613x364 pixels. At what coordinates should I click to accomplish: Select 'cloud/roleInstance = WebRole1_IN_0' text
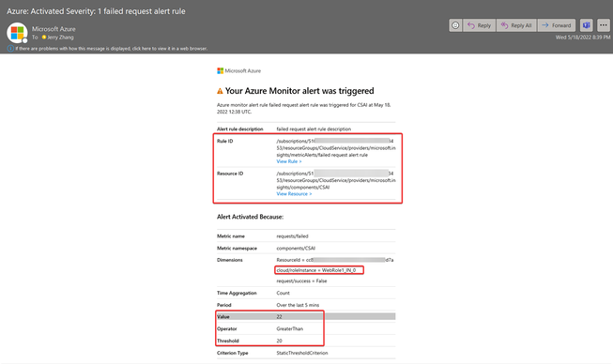click(315, 270)
